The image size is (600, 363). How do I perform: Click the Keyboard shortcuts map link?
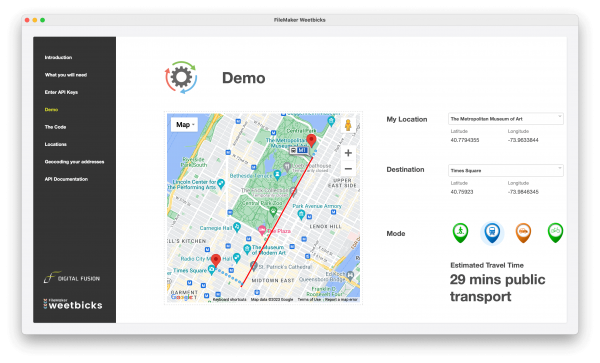(x=229, y=300)
